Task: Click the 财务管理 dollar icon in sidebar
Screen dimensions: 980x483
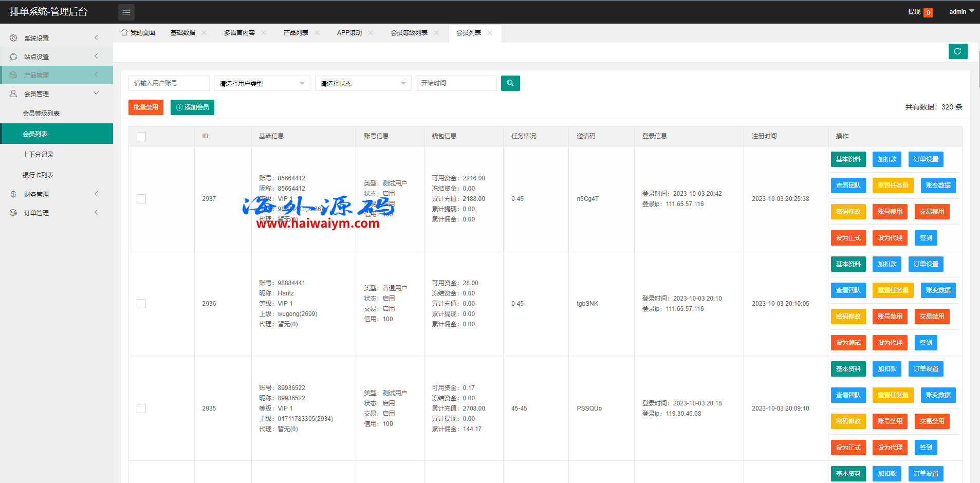Action: pyautogui.click(x=13, y=194)
